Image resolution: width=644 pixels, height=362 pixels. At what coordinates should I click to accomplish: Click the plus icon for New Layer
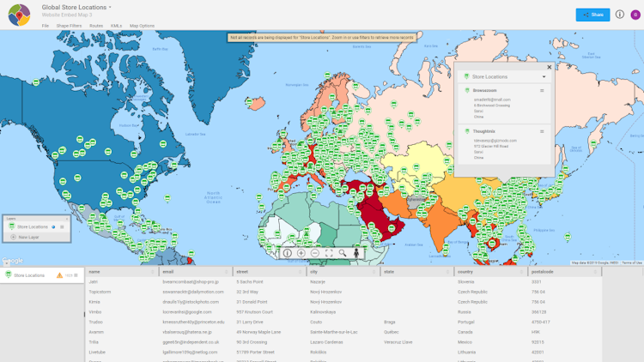tap(13, 238)
